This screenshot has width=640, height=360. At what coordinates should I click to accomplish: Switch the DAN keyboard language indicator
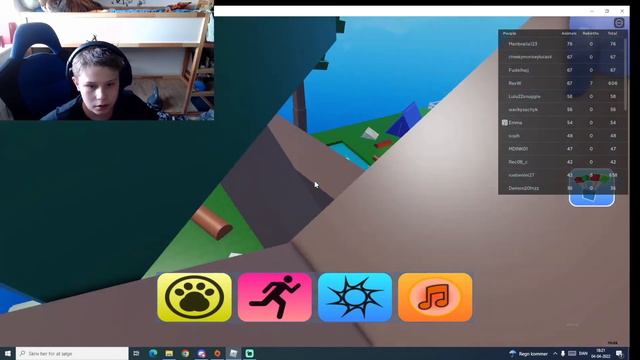coord(583,353)
